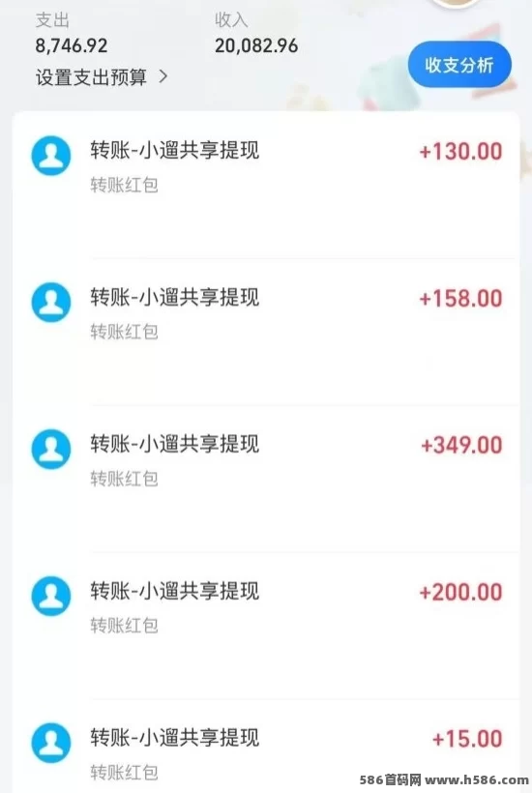The image size is (532, 793).
Task: Tap the 收入 label
Action: (231, 20)
